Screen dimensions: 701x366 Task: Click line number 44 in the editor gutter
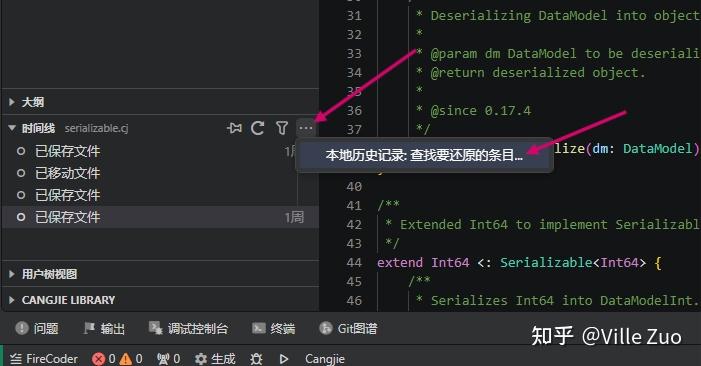pos(354,262)
